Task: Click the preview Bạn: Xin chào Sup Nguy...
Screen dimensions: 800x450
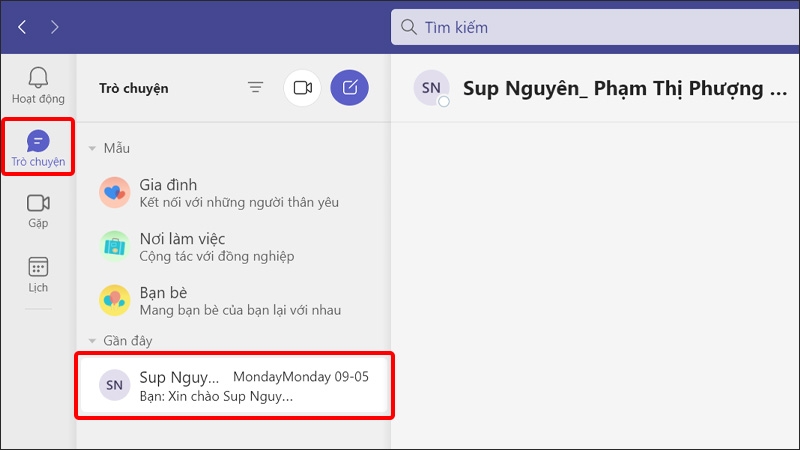Action: click(216, 396)
